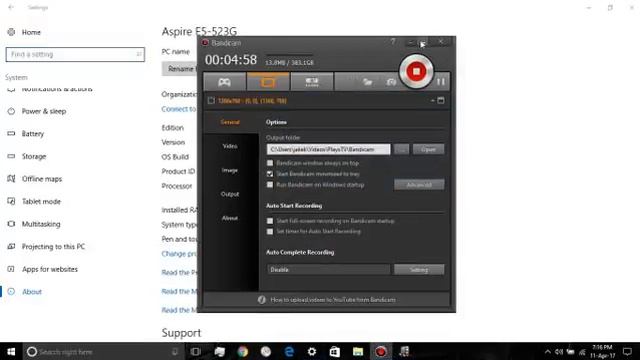Screen dimensions: 640x360
Task: Browse for output folder with ellipsis button
Action: coord(402,149)
